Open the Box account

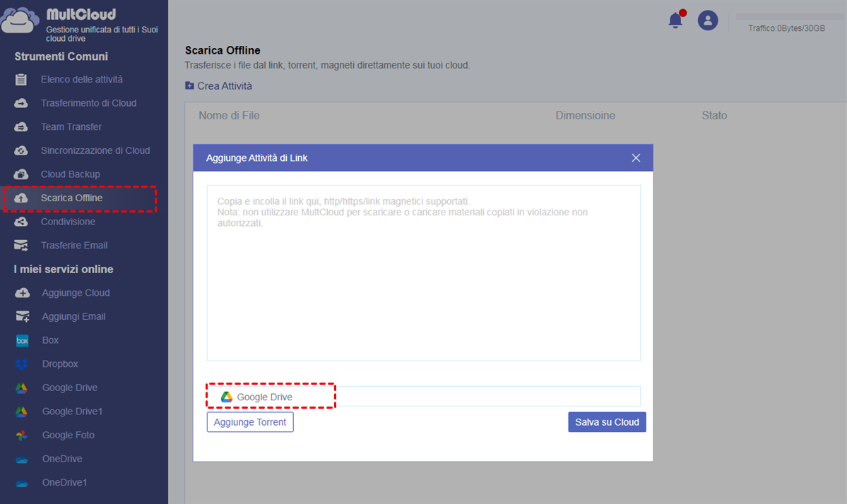[x=50, y=340]
